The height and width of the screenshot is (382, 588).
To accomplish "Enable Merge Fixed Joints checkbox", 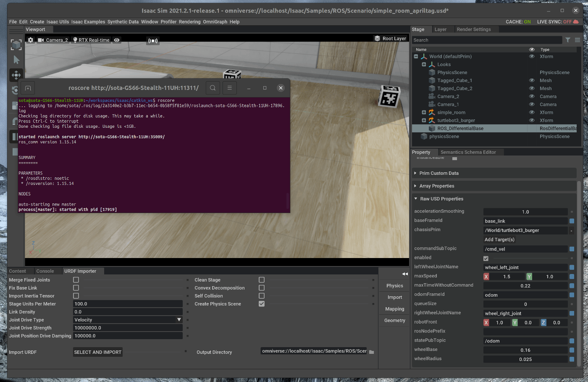I will tap(76, 280).
